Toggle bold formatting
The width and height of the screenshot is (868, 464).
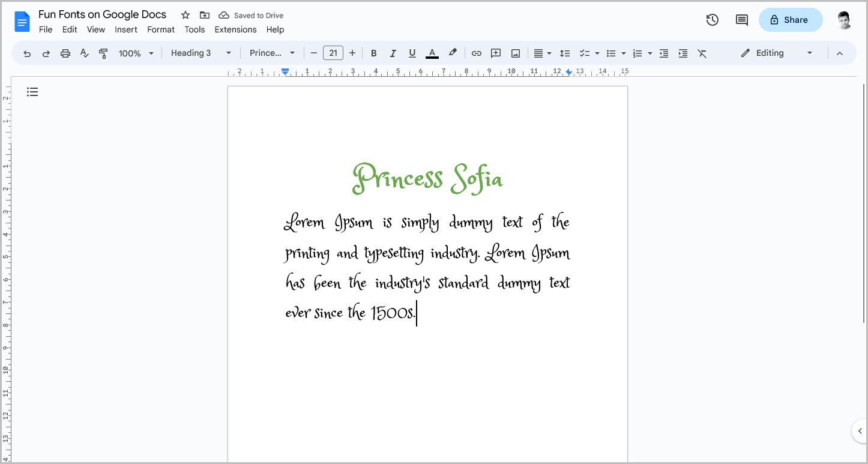tap(374, 53)
